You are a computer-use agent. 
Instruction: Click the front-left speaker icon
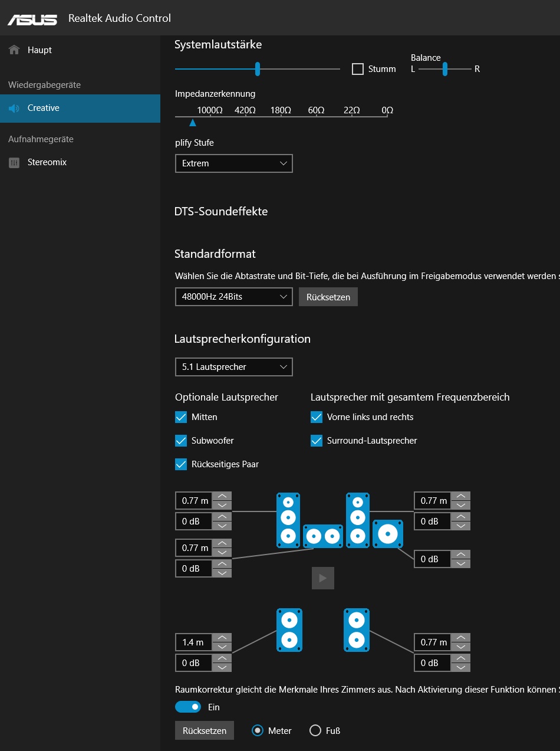pyautogui.click(x=288, y=520)
